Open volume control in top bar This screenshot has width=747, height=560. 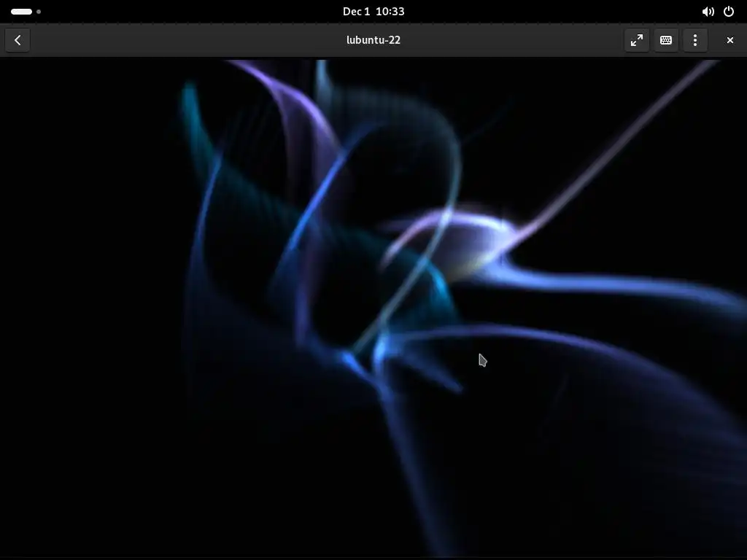[x=708, y=12]
